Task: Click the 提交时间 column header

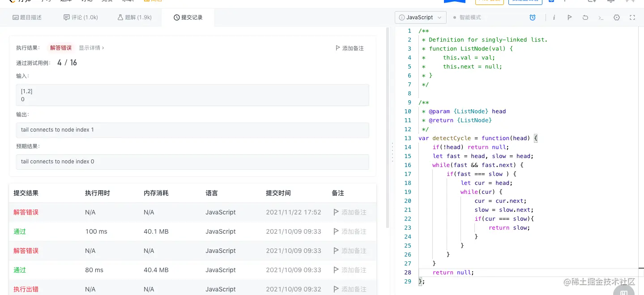Action: click(278, 193)
